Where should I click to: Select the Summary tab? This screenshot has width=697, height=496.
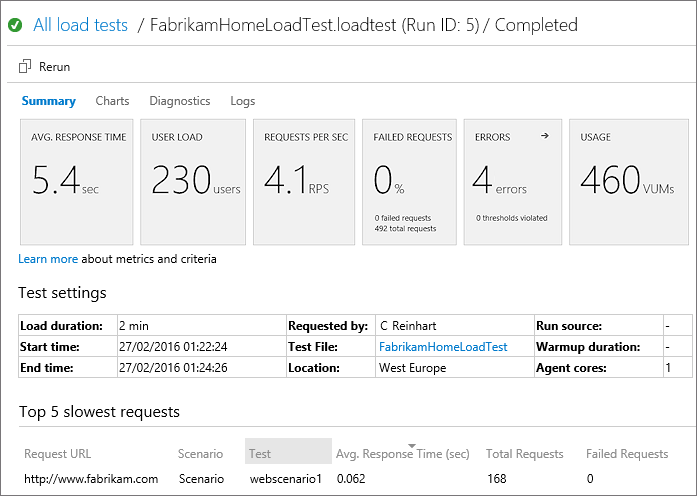pos(48,101)
